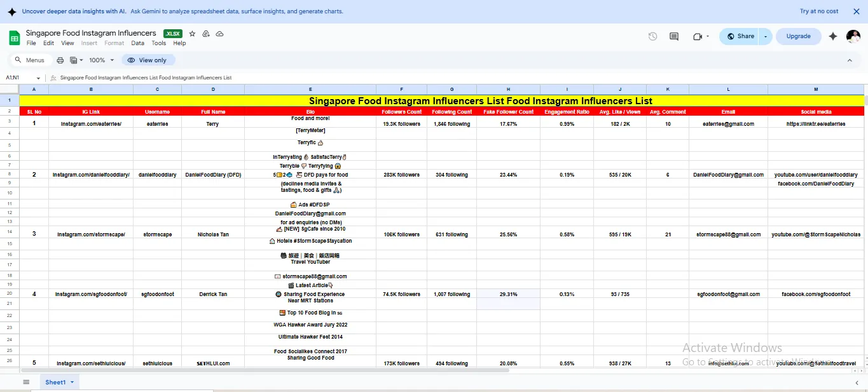Open the Edit menu
The height and width of the screenshot is (392, 868).
(49, 43)
